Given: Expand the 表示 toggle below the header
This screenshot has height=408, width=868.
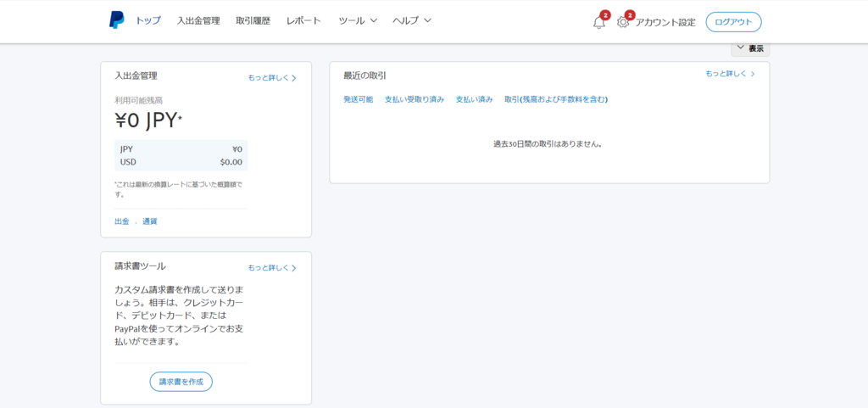Looking at the screenshot, I should (x=750, y=48).
